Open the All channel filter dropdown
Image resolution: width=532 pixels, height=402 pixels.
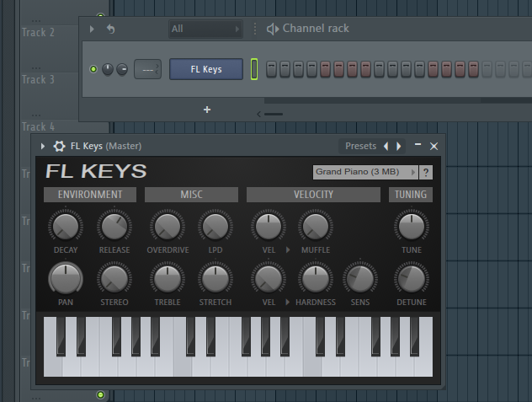tap(205, 29)
